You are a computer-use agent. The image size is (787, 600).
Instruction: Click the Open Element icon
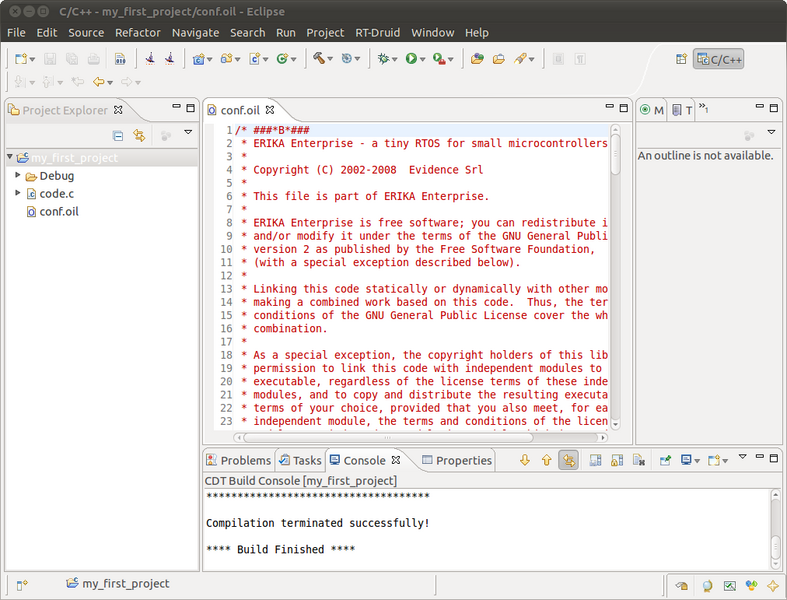(477, 59)
